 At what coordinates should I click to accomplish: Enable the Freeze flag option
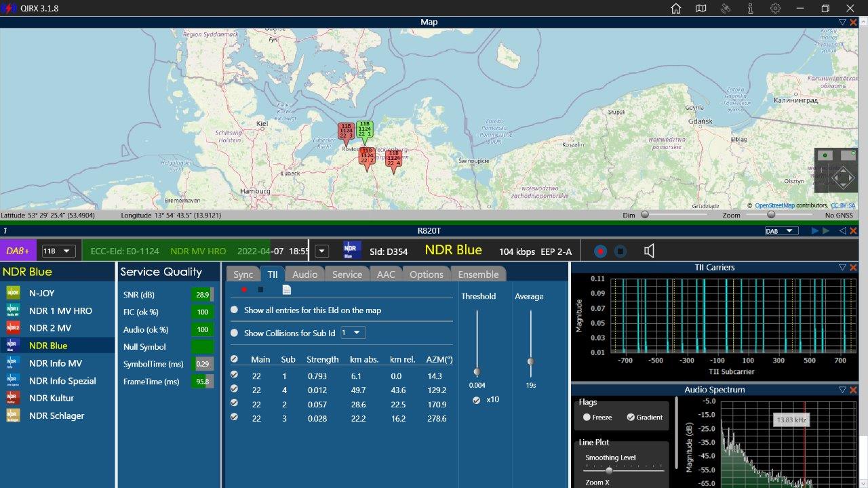[x=587, y=418]
